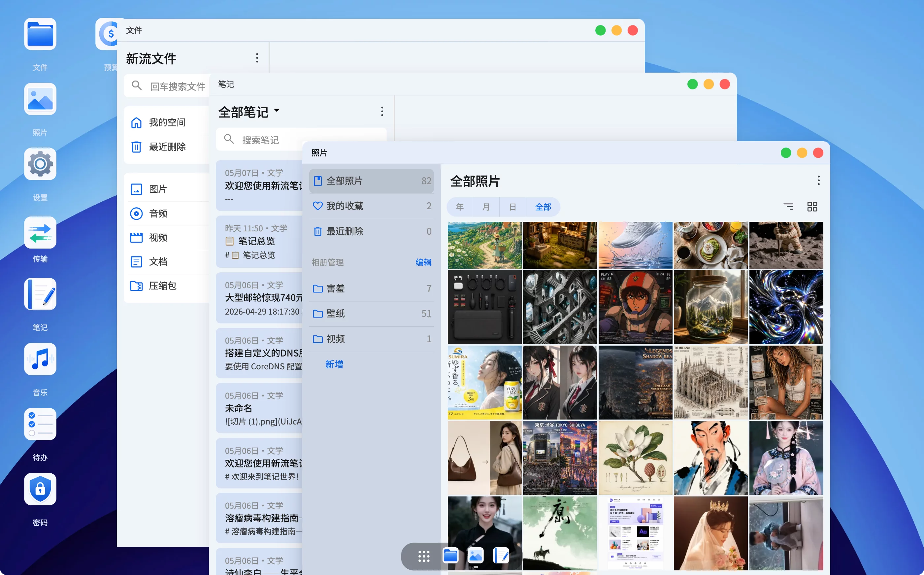Open the countryside path painting thumbnail
Screen dimensions: 924x575
pyautogui.click(x=484, y=245)
